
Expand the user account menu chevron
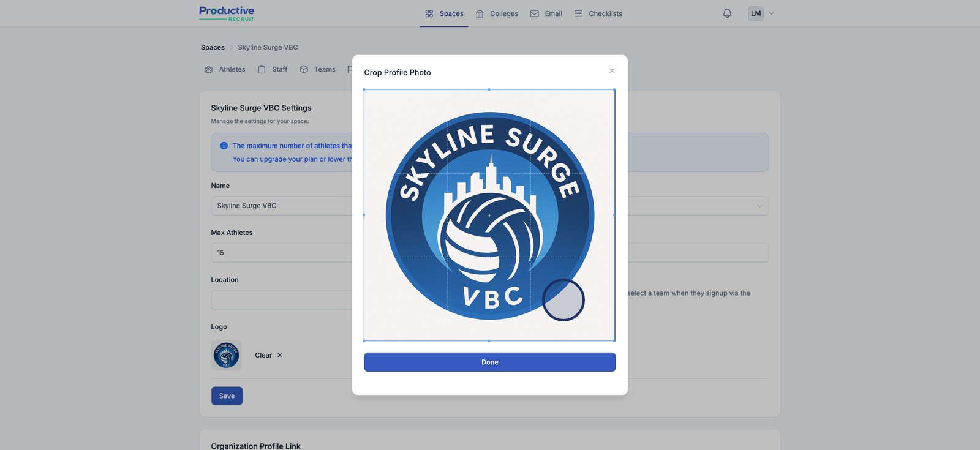[771, 13]
